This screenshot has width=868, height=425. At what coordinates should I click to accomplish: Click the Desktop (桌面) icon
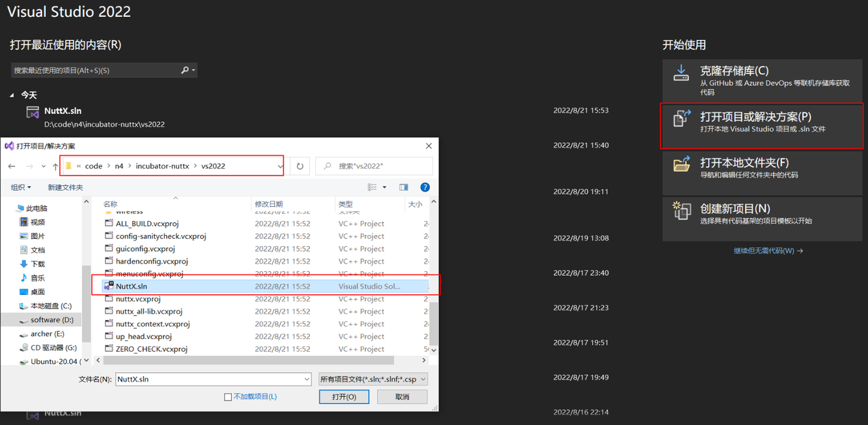(x=24, y=291)
